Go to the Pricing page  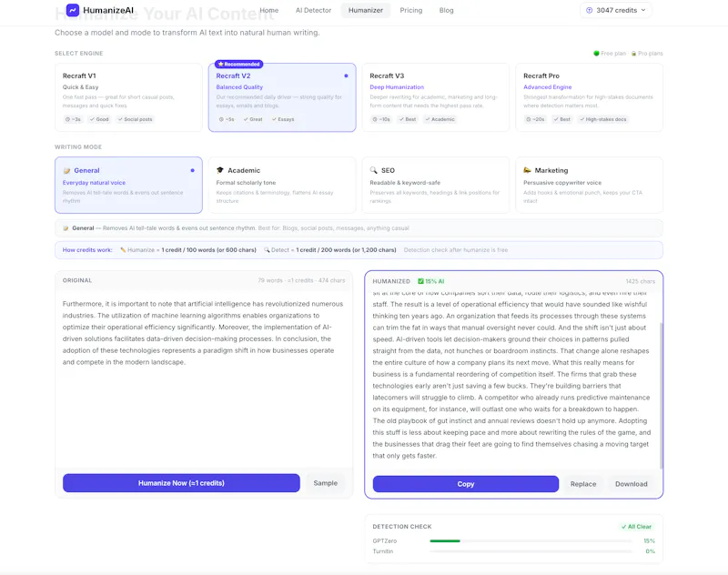411,10
